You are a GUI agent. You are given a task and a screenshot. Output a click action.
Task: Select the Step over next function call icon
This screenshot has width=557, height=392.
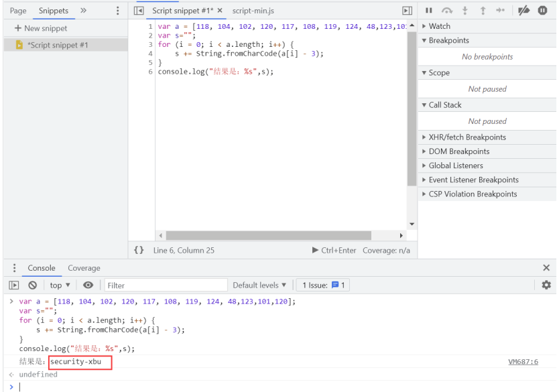tap(446, 10)
